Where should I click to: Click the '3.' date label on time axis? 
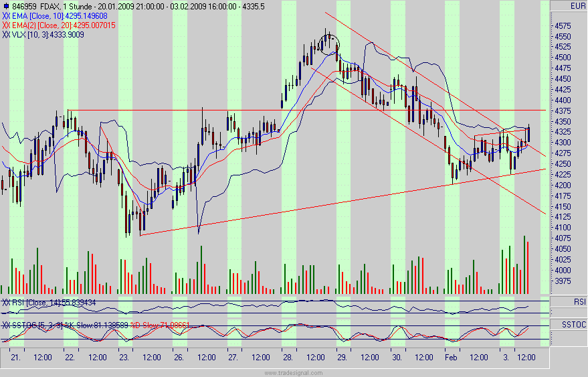tap(506, 358)
